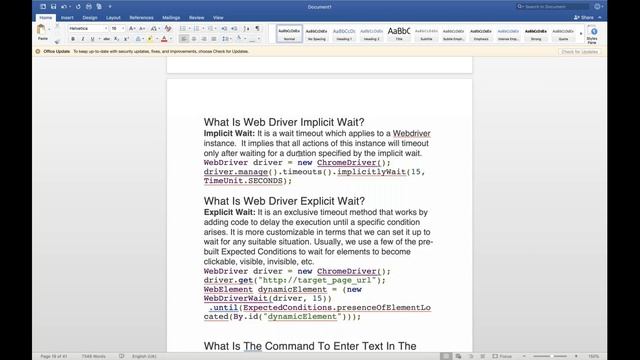This screenshot has width=640, height=360.
Task: Click the Increase Indent icon
Action: click(234, 28)
